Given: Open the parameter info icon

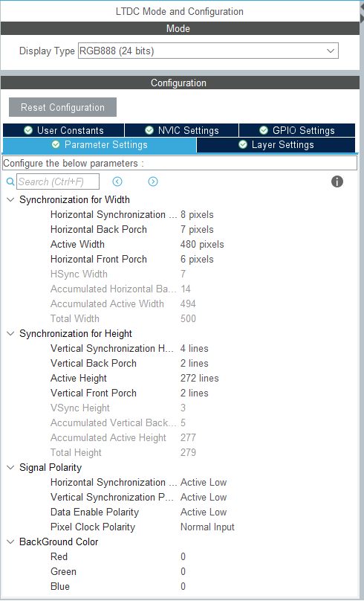Looking at the screenshot, I should [337, 181].
